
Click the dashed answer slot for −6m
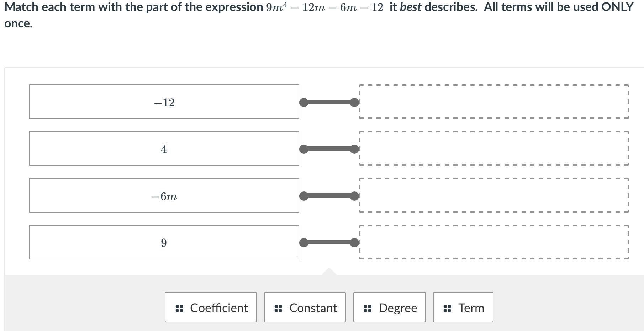point(494,195)
